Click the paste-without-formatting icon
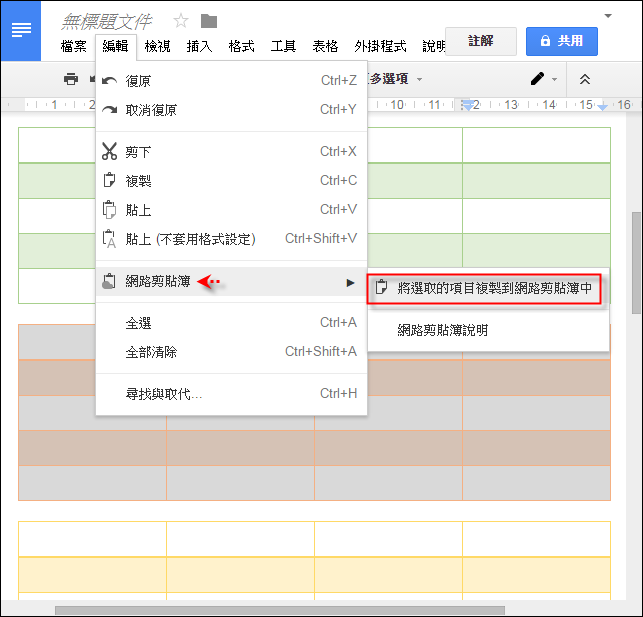Viewport: 643px width, 617px height. [x=109, y=239]
